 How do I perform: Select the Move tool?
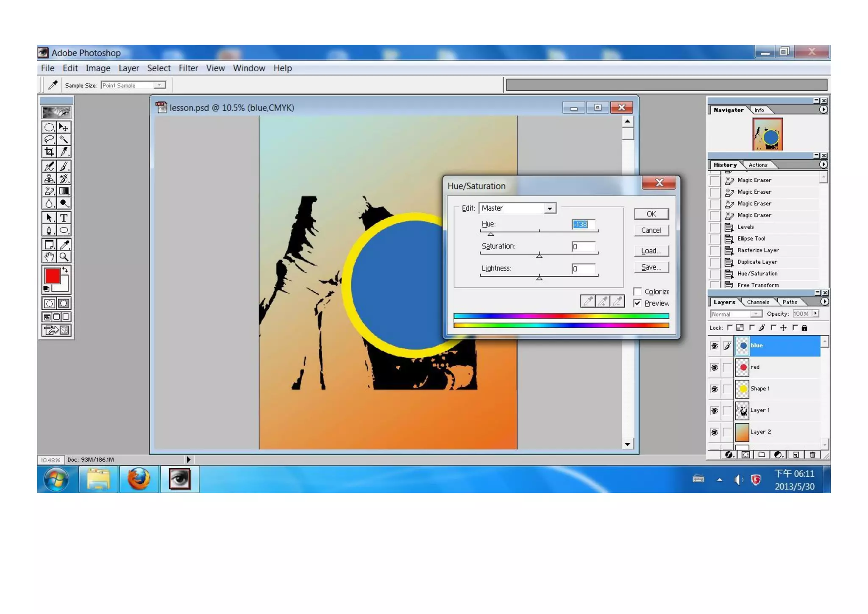[64, 127]
